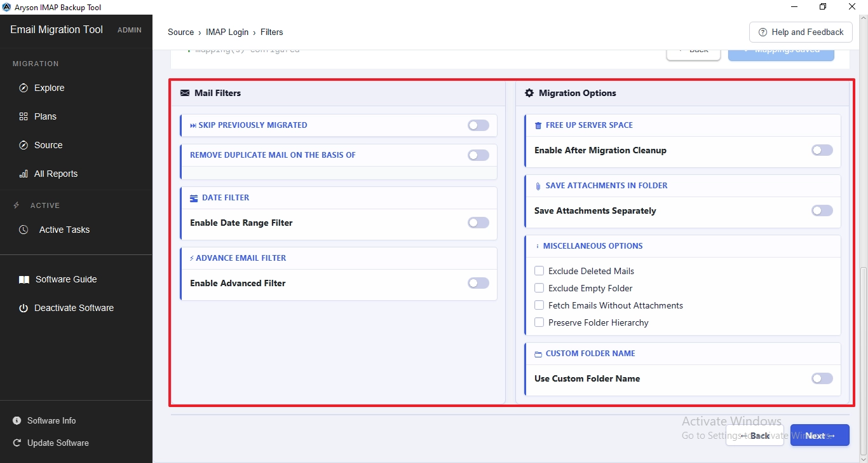868x463 pixels.
Task: Click the Software Info icon
Action: click(17, 420)
